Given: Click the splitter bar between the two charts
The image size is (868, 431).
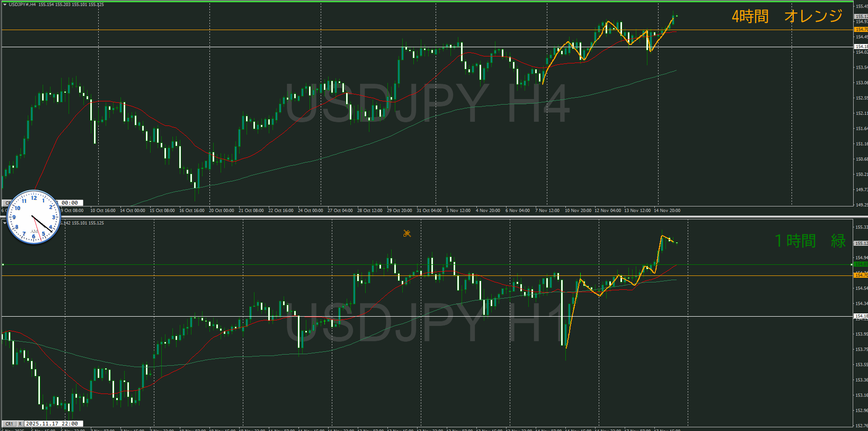Looking at the screenshot, I should coord(426,217).
